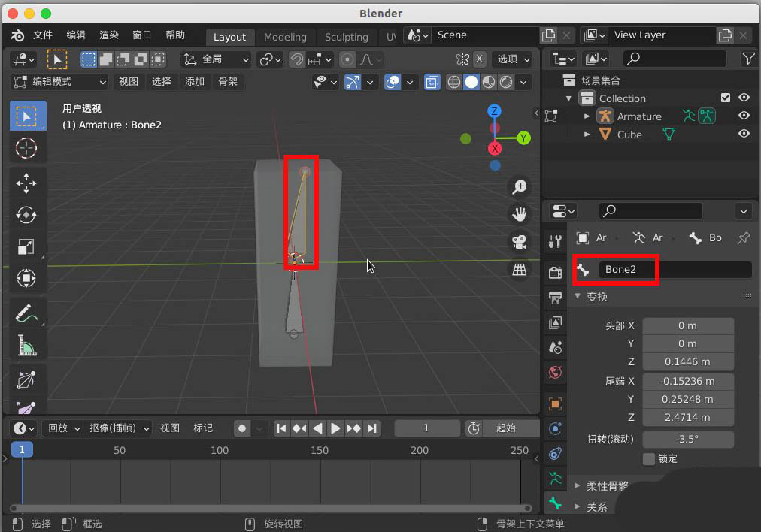Enable the 锁定 checkbox
761x532 pixels.
coord(648,458)
